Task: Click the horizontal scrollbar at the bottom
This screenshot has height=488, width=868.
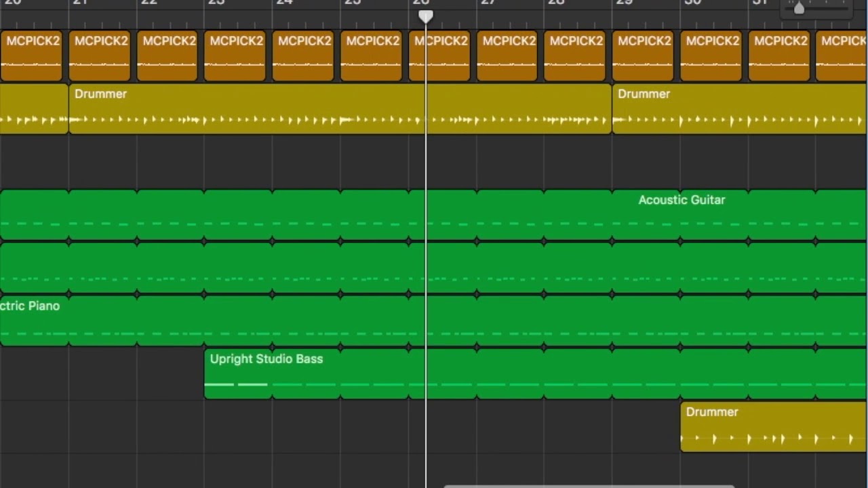Action: point(589,486)
